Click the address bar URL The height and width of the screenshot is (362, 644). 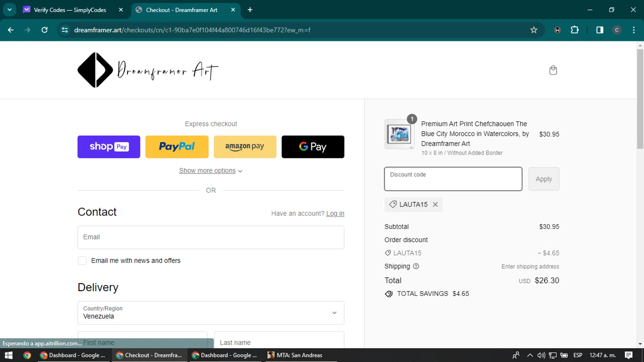click(x=192, y=30)
